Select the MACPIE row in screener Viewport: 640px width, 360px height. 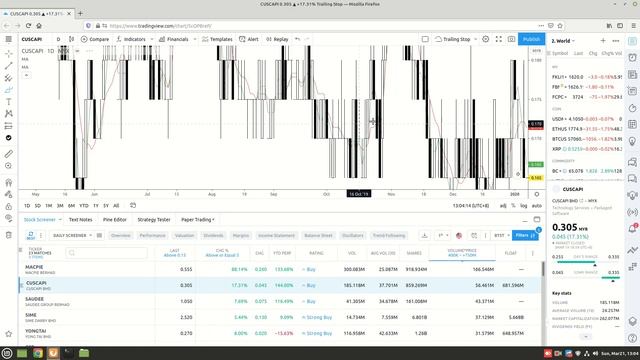click(281, 269)
